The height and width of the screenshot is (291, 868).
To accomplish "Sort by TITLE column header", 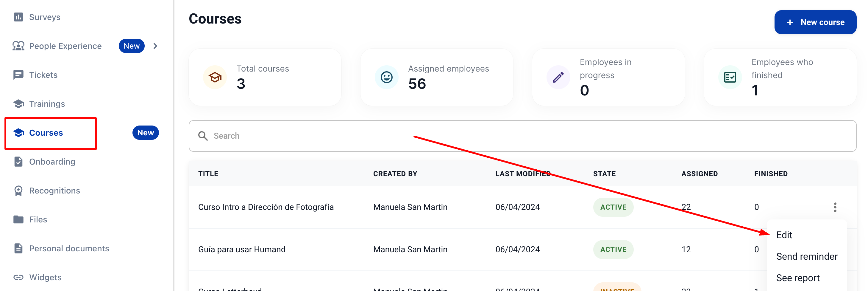I will pos(208,174).
